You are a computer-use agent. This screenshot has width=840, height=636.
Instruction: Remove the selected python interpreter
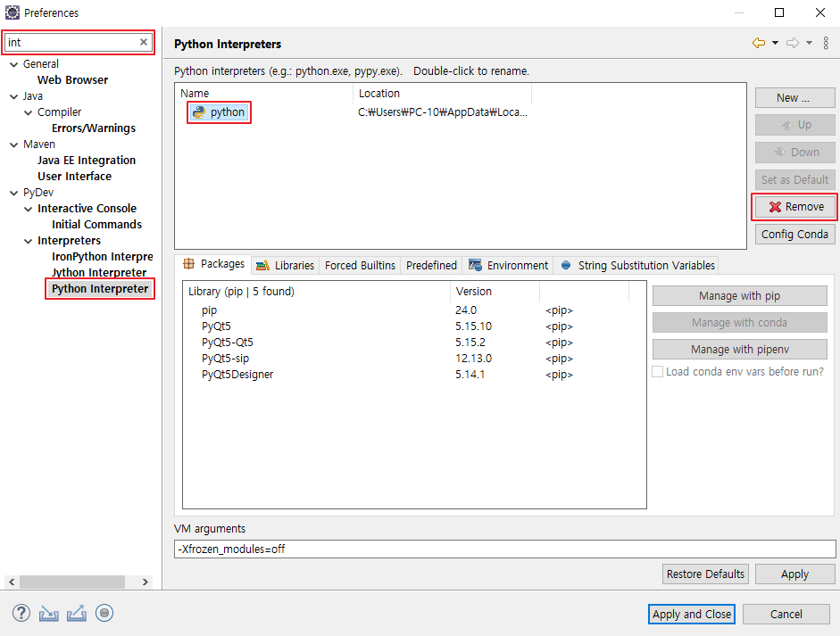pos(794,207)
